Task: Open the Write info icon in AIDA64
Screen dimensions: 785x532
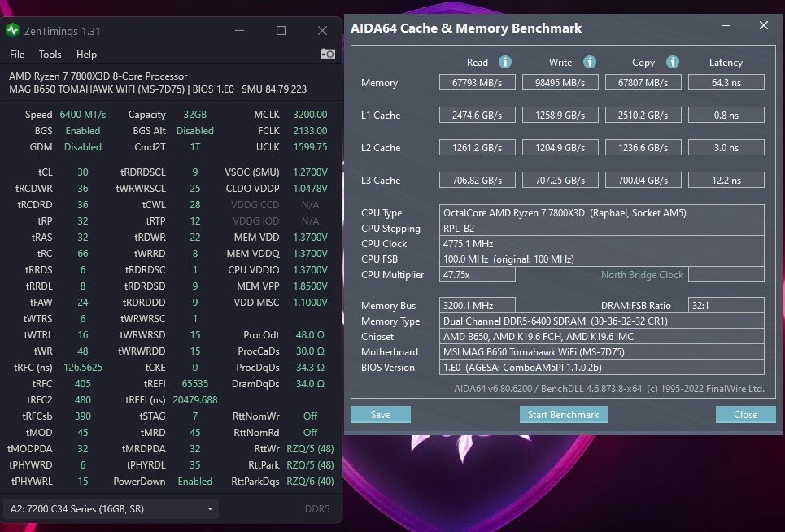Action: pyautogui.click(x=590, y=62)
